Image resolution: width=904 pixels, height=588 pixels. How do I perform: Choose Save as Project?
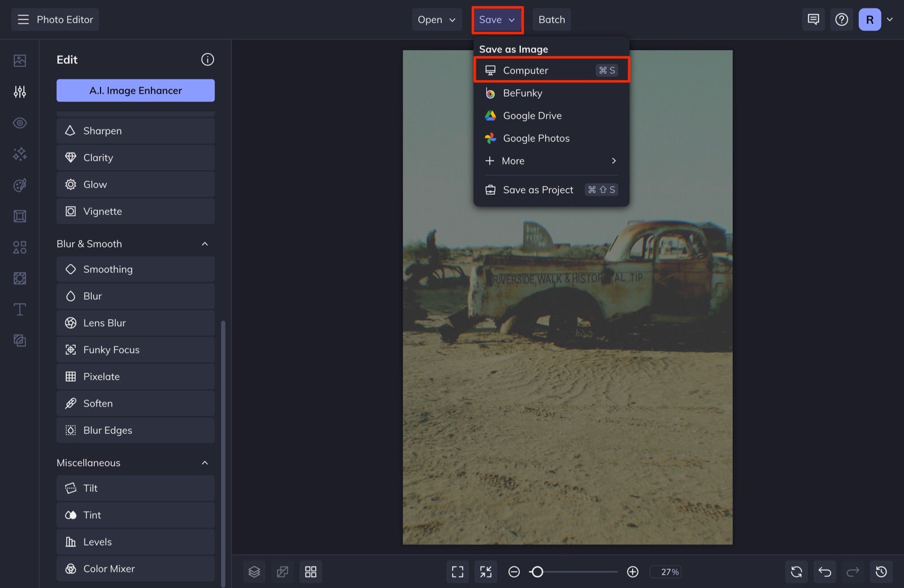(537, 189)
